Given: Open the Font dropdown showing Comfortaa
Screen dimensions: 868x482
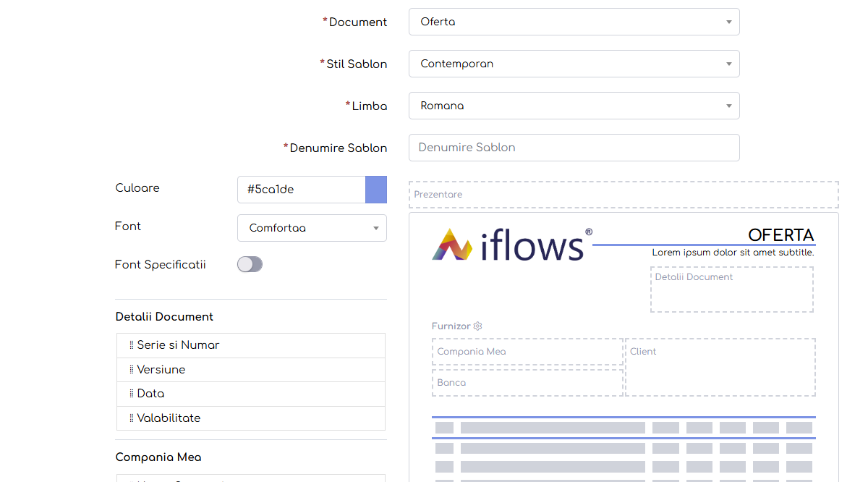Looking at the screenshot, I should (312, 228).
